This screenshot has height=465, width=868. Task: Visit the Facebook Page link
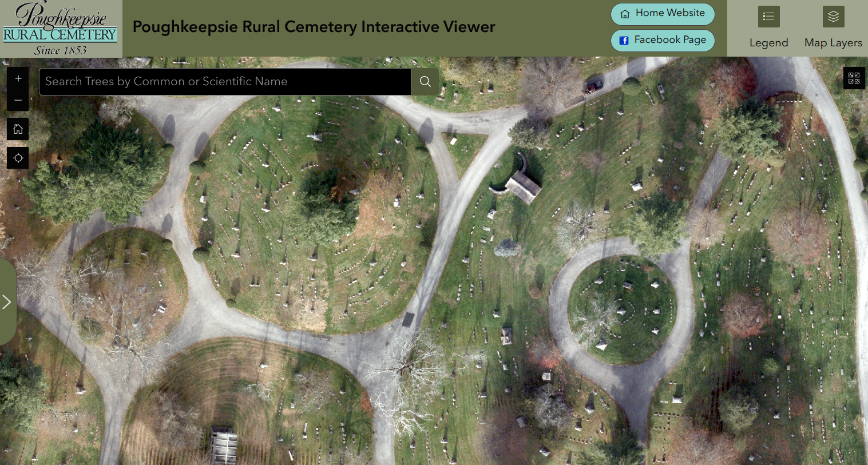coord(663,40)
